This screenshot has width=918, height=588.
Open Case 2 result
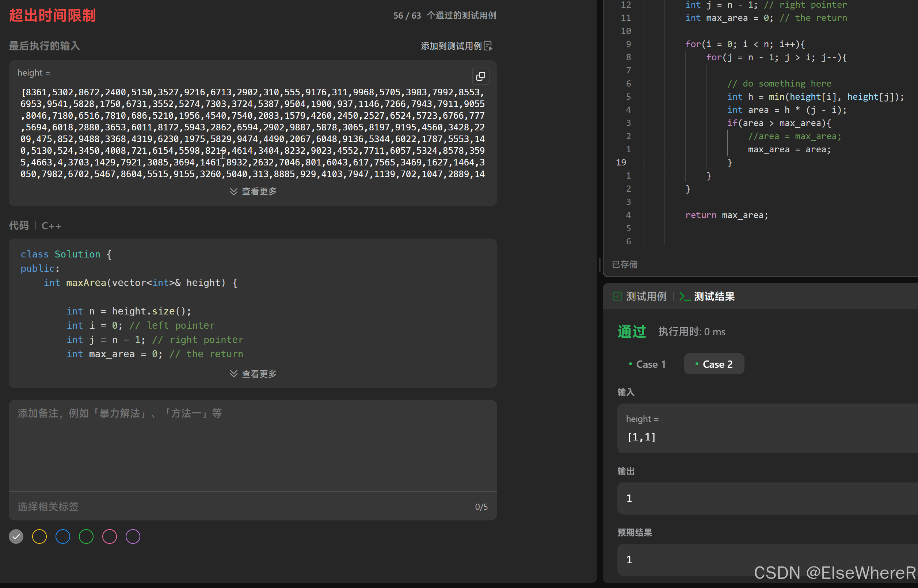coord(714,364)
